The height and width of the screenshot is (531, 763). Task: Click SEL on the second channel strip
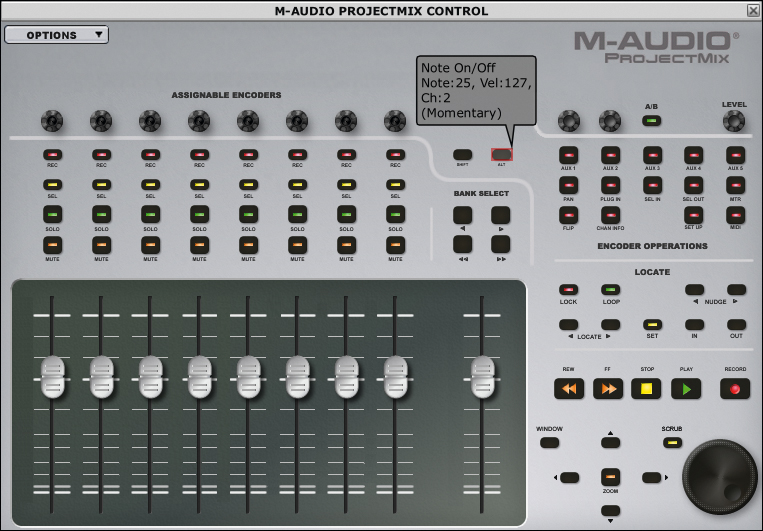pos(101,185)
